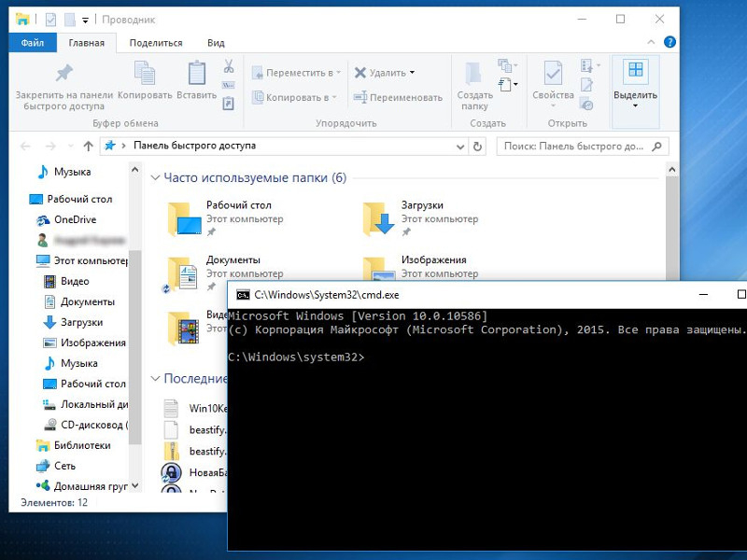Click the up arrow navigation icon

[88, 147]
